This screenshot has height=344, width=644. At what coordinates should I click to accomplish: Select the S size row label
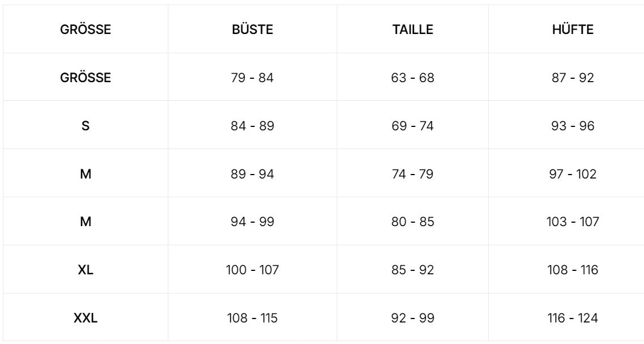[x=85, y=126]
